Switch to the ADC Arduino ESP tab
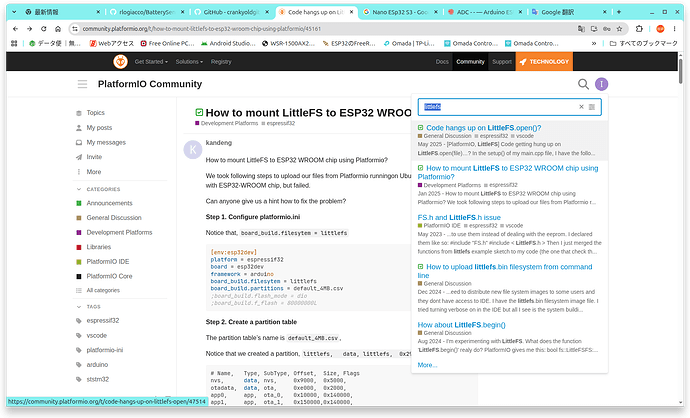Screen dimensions: 690x418 [x=484, y=12]
